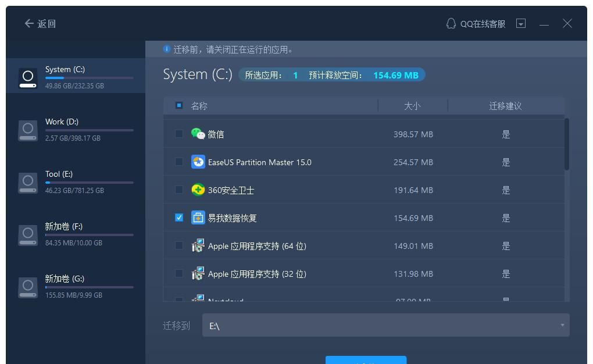The image size is (593, 364).
Task: Select Apple 应用程序支持 (32 位) row name
Action: pyautogui.click(x=257, y=274)
